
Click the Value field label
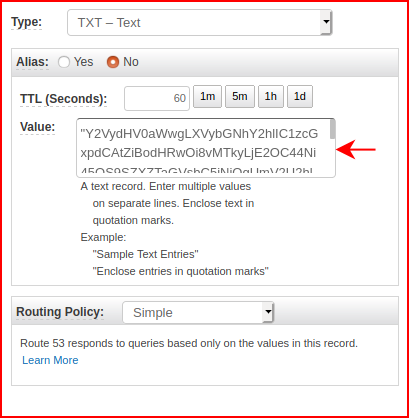click(x=38, y=127)
